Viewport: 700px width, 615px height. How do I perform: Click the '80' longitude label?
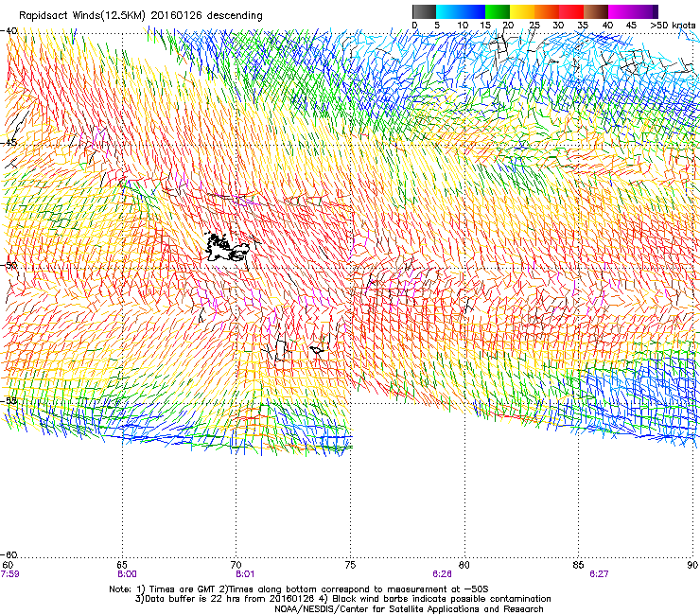tap(464, 565)
